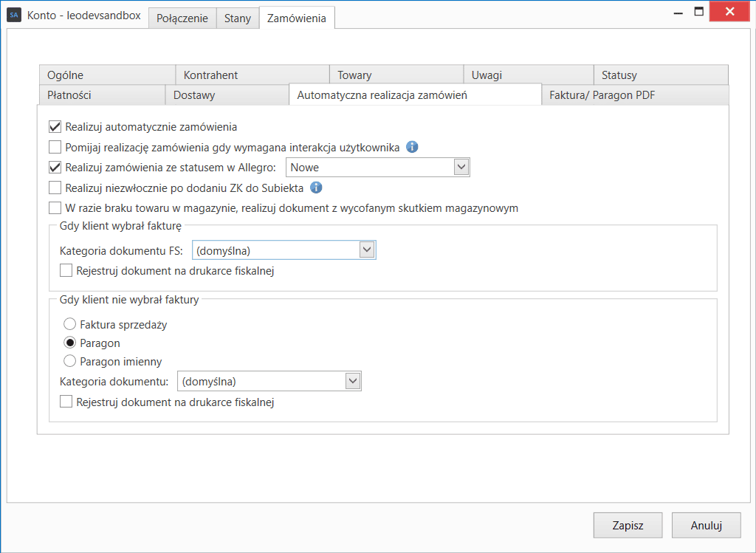The height and width of the screenshot is (553, 756).
Task: Click the 'Gdy klient nie wybrał faktury' group heading
Action: (x=129, y=300)
